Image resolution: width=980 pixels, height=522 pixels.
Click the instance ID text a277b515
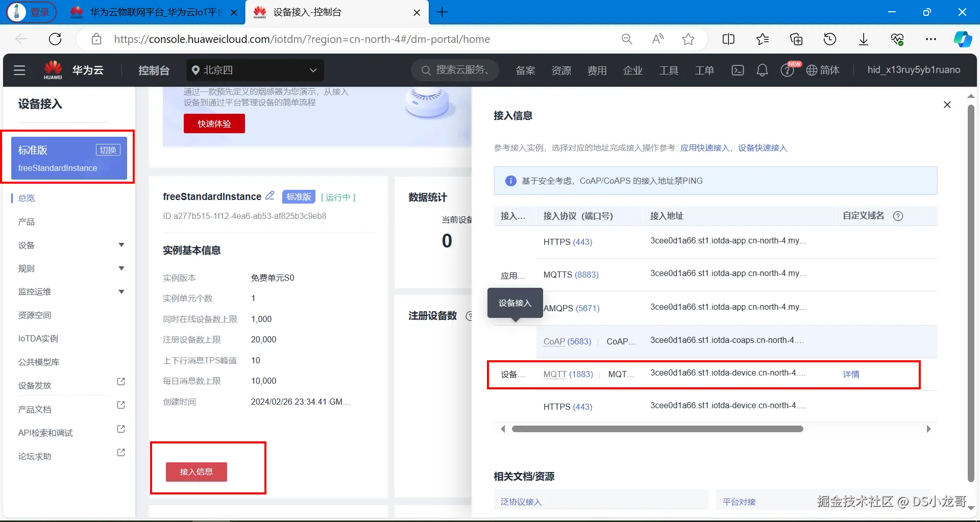244,216
